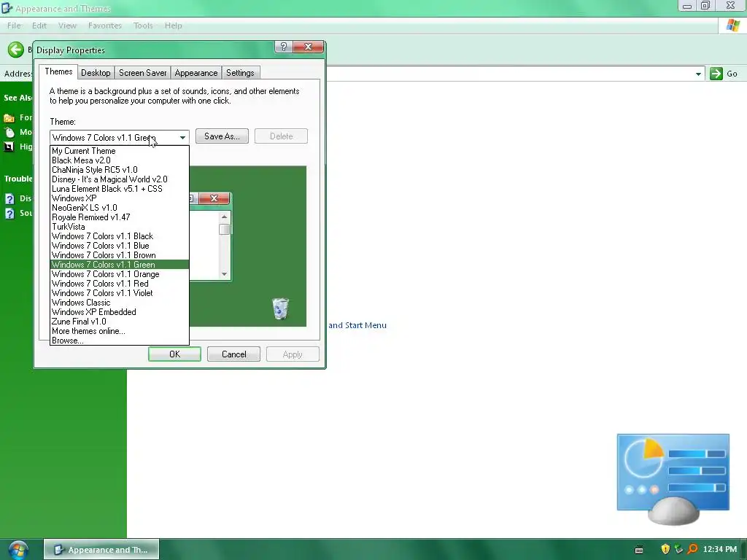
Task: Open the File menu
Action: [x=14, y=26]
